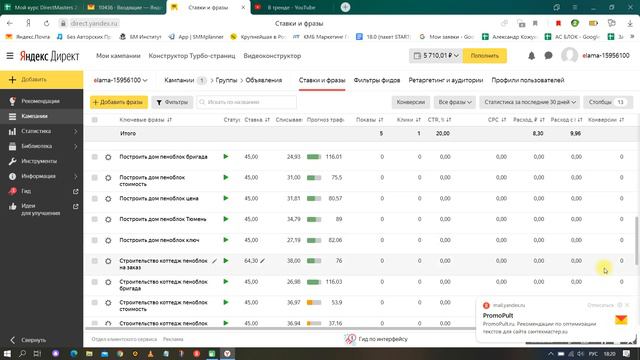Open Мои кампании top menu
Screen dimensions: 640x360
click(x=118, y=56)
